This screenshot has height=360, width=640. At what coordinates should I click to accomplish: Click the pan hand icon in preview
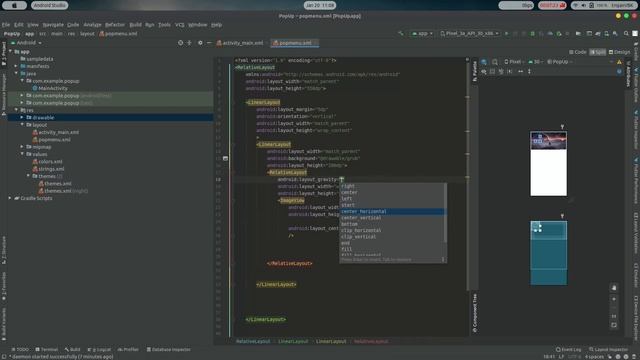pos(614,288)
